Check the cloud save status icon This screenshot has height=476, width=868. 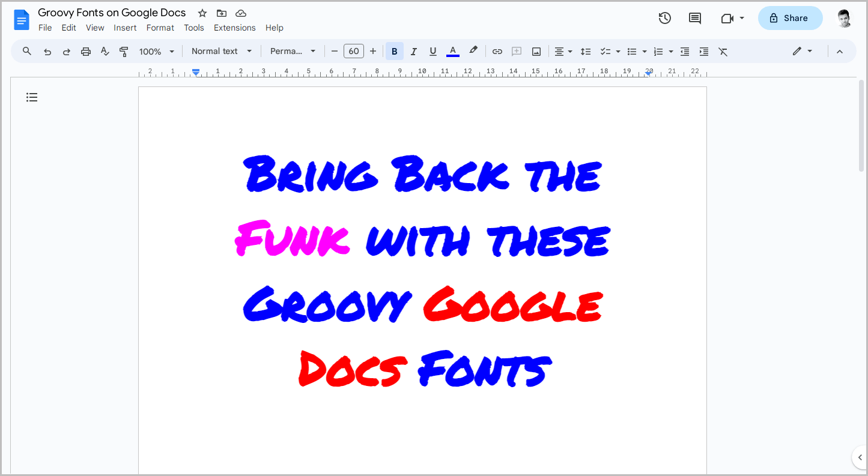click(x=241, y=13)
